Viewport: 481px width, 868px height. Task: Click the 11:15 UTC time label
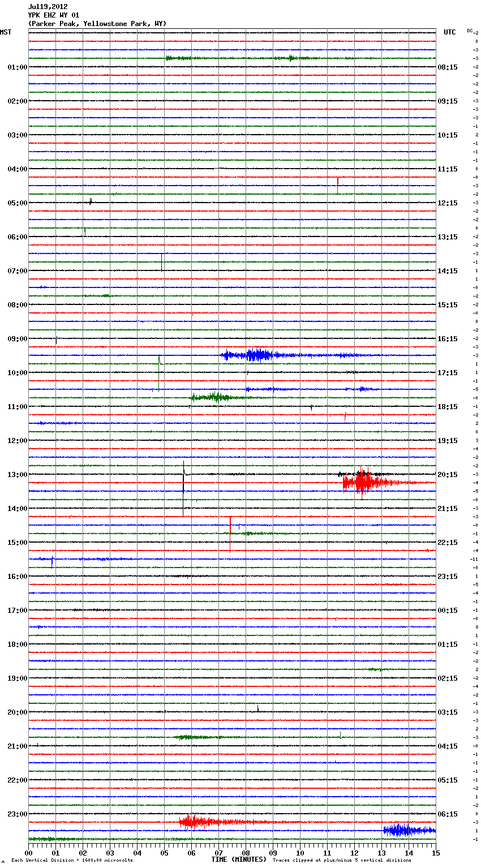click(448, 169)
